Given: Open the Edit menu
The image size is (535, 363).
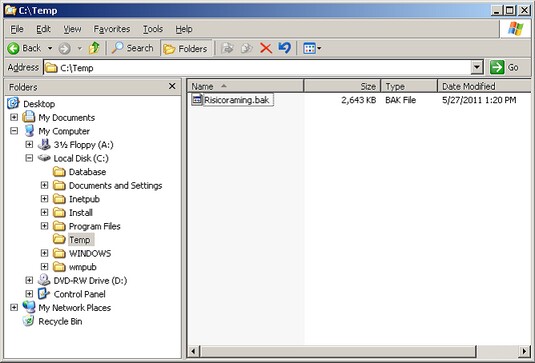Looking at the screenshot, I should click(43, 29).
